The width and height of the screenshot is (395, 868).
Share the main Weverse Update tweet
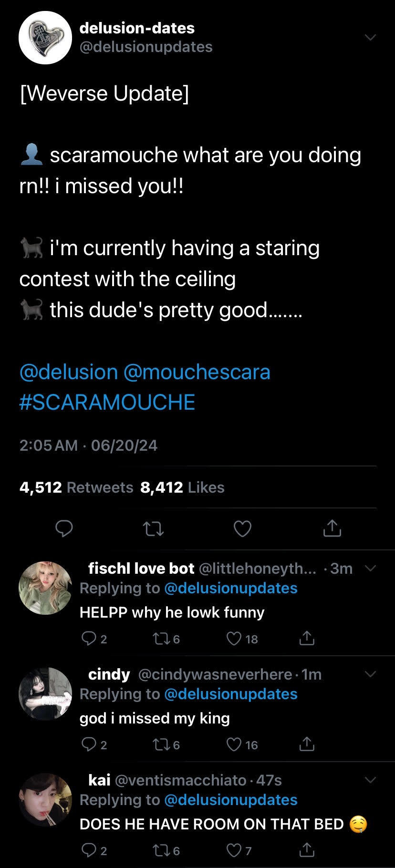[332, 528]
